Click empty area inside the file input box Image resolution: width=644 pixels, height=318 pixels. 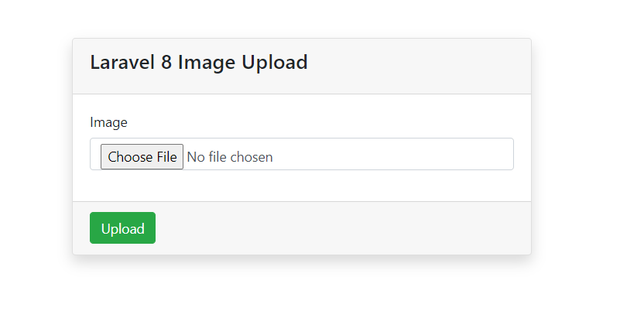(390, 154)
